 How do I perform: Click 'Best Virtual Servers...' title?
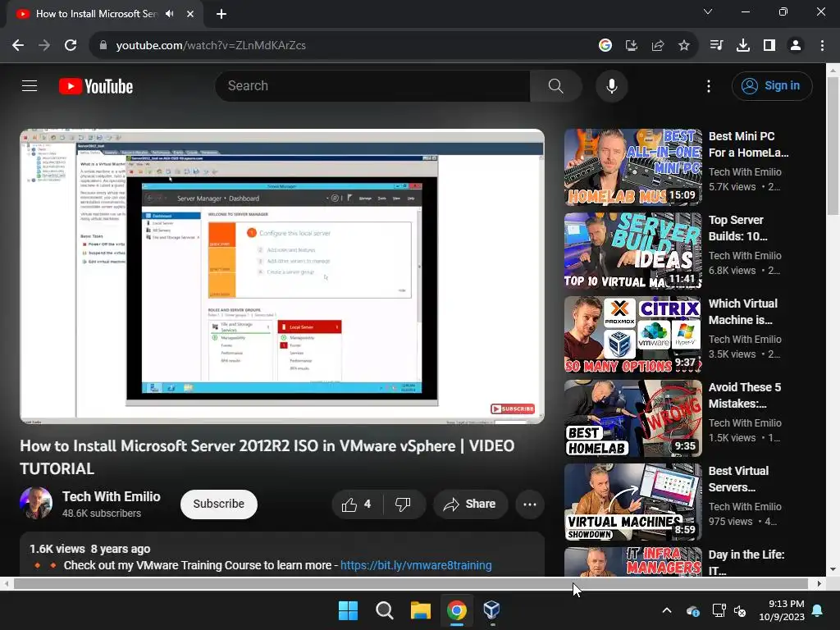tap(738, 479)
